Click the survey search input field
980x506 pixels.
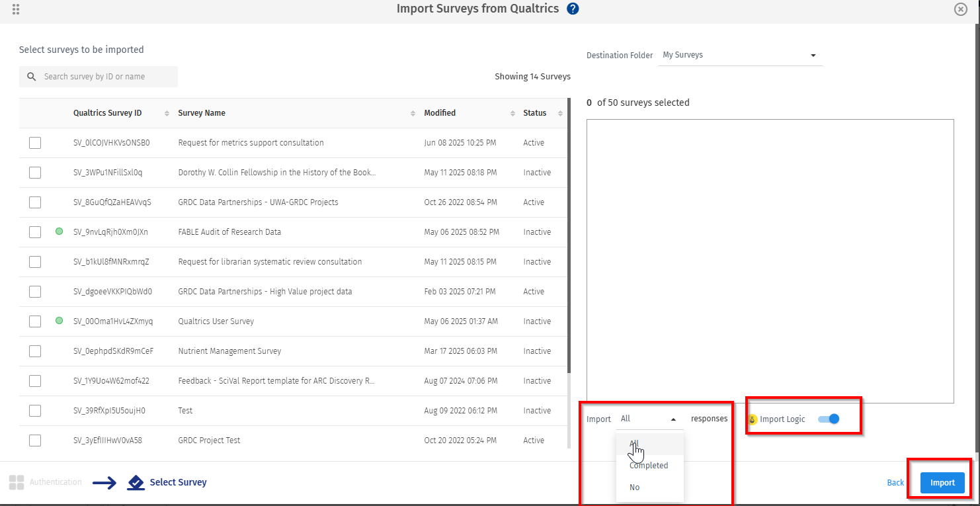(106, 77)
